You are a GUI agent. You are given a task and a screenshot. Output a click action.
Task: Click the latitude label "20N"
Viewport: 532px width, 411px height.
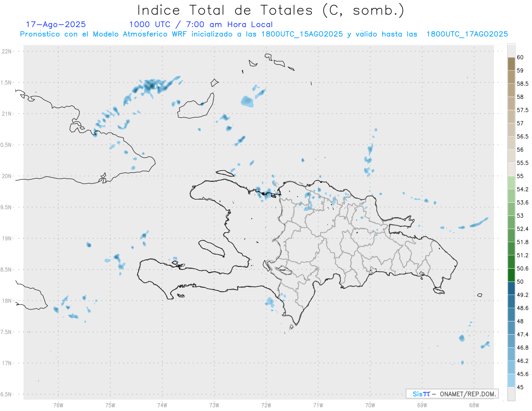pos(8,176)
